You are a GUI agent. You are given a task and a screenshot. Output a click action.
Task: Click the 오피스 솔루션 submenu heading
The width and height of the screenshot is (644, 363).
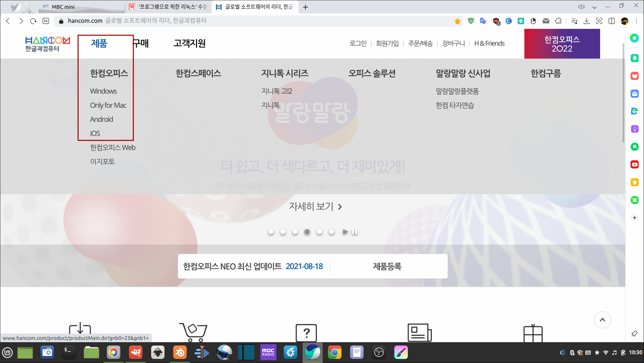click(372, 73)
